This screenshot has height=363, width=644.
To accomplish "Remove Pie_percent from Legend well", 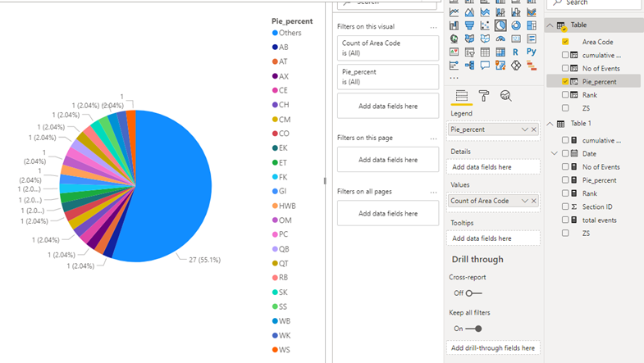I will 534,129.
